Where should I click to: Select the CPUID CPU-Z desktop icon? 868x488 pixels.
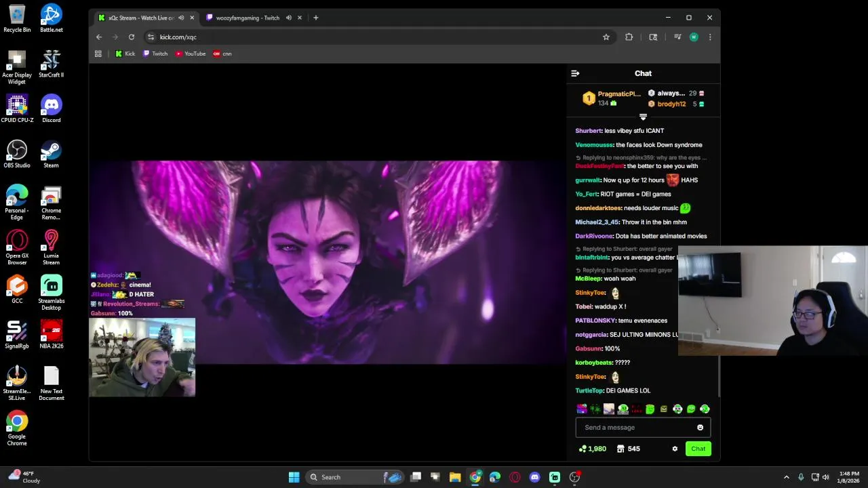pos(17,108)
